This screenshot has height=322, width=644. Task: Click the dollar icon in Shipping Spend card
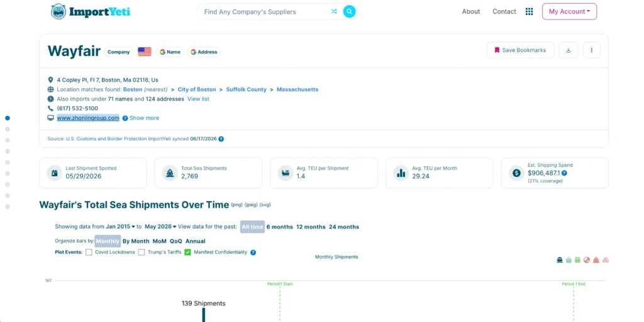click(x=516, y=173)
